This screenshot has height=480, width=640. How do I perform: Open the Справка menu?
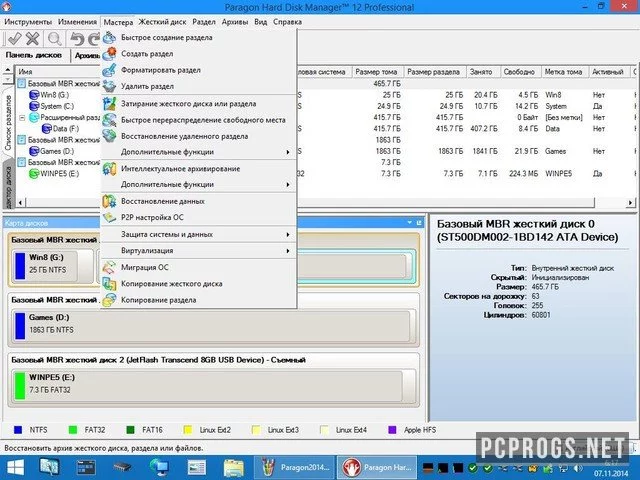point(287,22)
